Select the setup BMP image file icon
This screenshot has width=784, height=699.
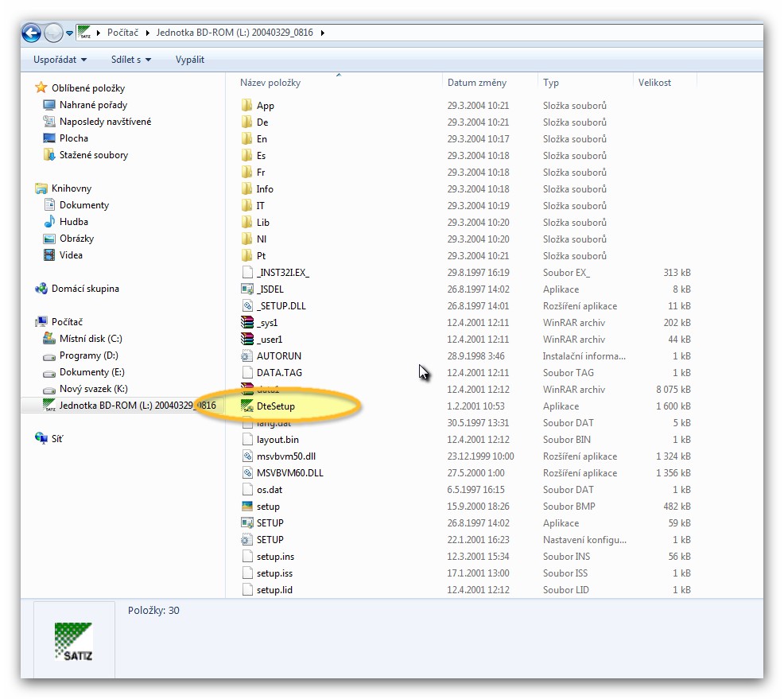click(246, 507)
